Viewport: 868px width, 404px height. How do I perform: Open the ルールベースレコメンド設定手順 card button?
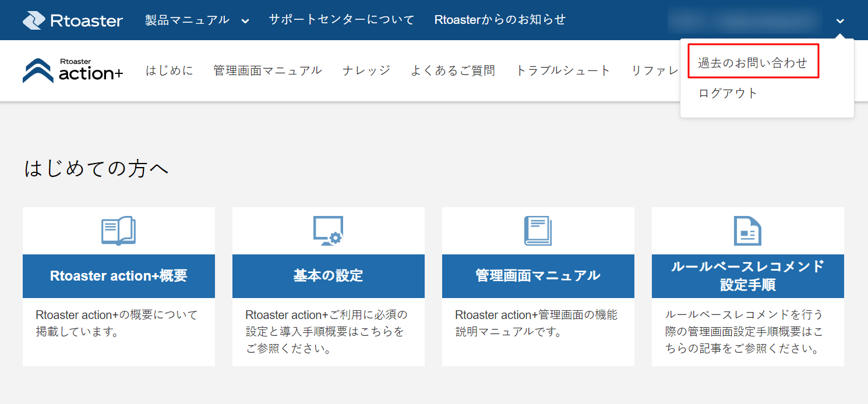tap(748, 276)
